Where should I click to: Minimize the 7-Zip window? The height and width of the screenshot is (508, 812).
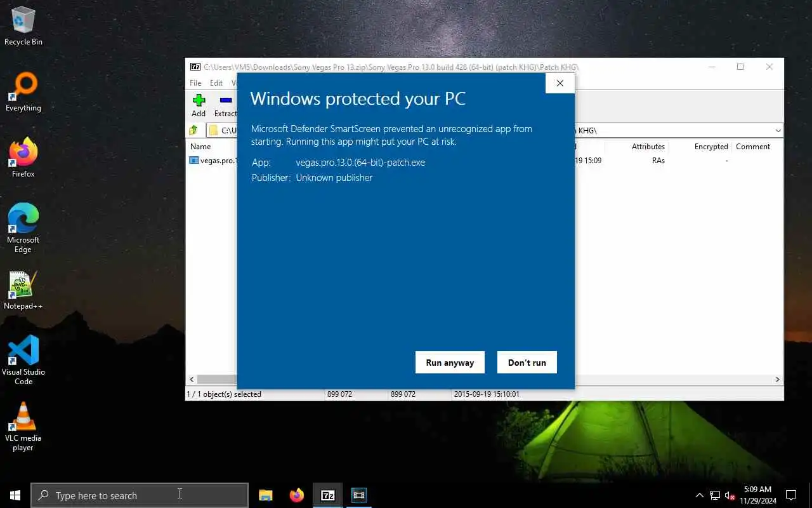[x=712, y=67]
